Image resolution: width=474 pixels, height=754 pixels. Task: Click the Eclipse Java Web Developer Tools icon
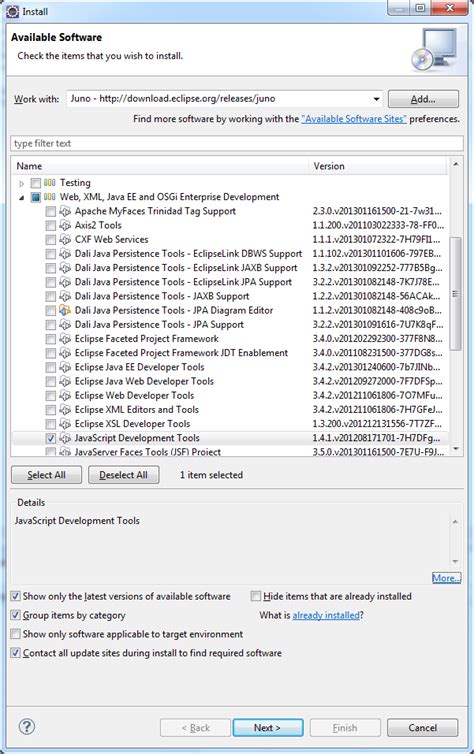[65, 381]
